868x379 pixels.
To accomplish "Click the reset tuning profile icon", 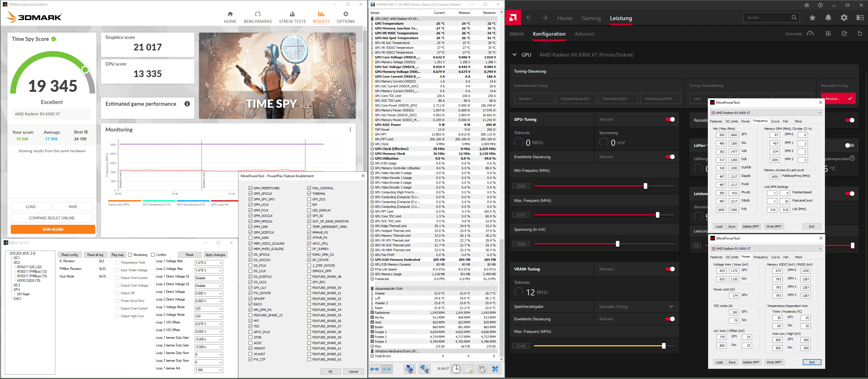I will tap(859, 33).
